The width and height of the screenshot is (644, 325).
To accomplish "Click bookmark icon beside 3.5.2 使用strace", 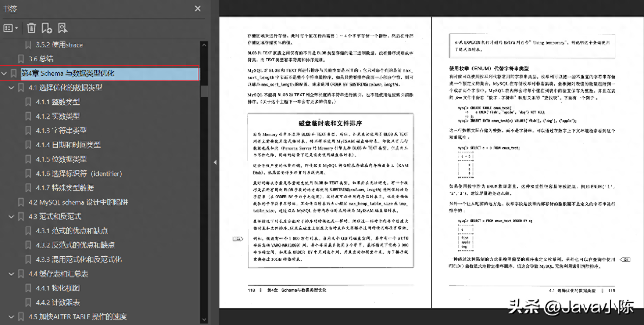I will pos(28,45).
